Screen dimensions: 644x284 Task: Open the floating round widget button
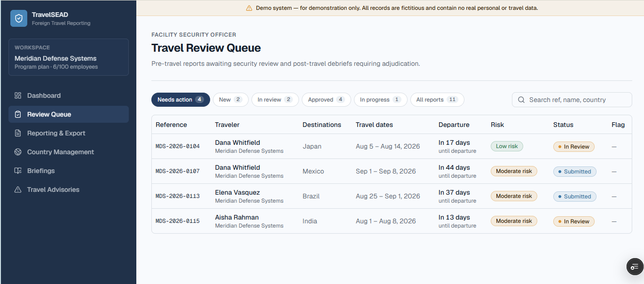point(635,267)
